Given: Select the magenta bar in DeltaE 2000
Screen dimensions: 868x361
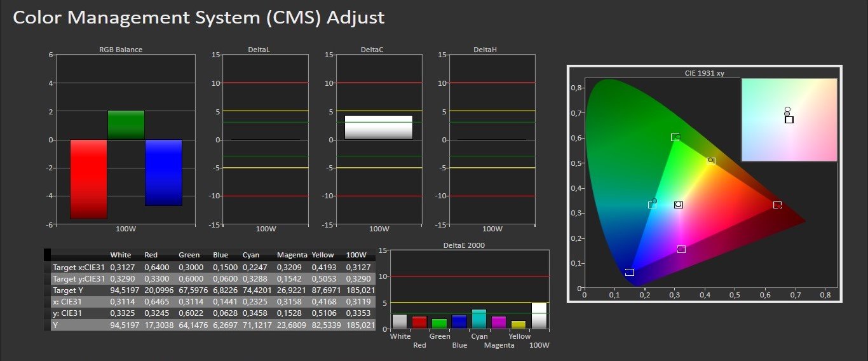Looking at the screenshot, I should click(499, 322).
